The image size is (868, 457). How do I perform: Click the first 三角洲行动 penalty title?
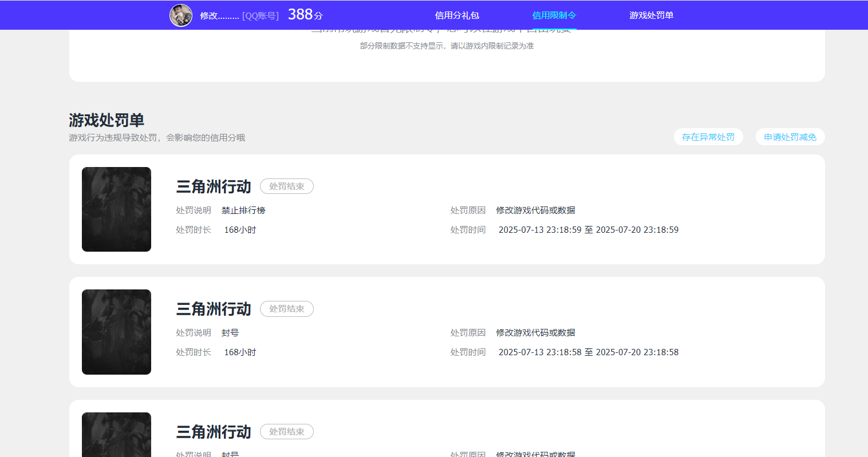(x=214, y=186)
